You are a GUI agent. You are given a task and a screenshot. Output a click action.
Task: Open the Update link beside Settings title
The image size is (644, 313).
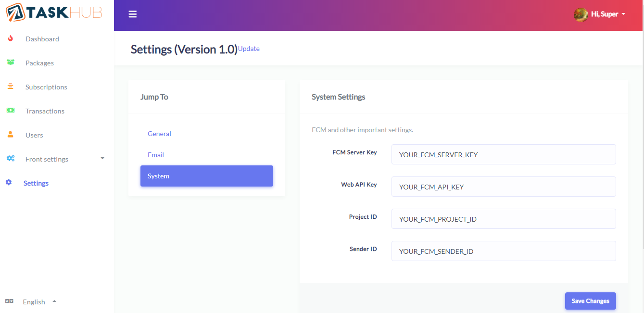pyautogui.click(x=249, y=48)
